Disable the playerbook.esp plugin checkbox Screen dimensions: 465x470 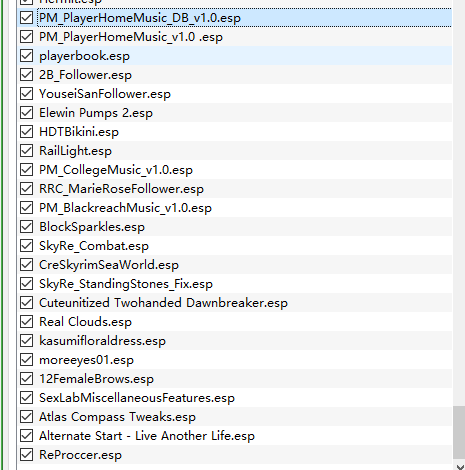(26, 56)
